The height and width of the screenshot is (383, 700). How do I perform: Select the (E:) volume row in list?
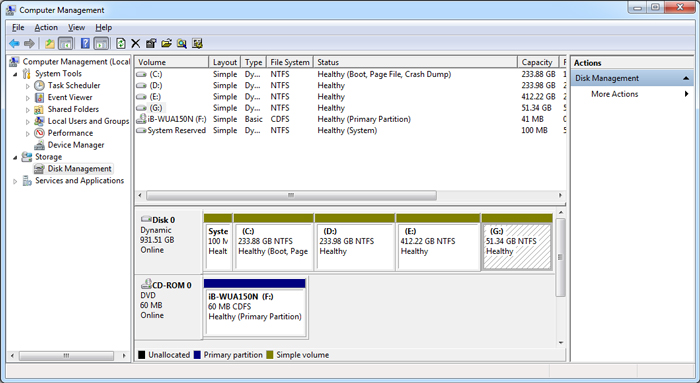[x=351, y=96]
